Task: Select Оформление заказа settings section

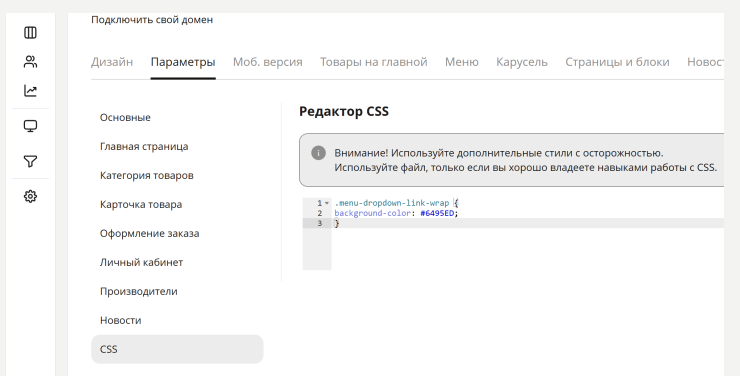Action: (x=150, y=234)
